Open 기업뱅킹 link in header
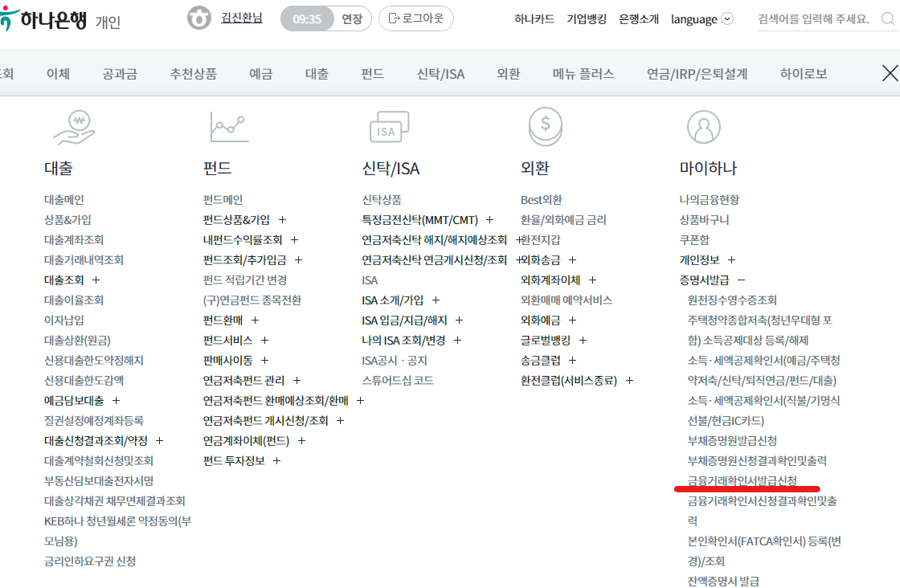Screen dimensions: 900x588 click(587, 19)
